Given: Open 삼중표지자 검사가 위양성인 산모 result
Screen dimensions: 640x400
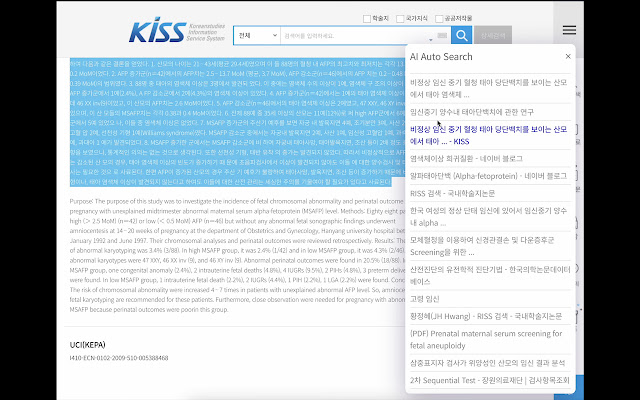Looking at the screenshot, I should coord(487,363).
